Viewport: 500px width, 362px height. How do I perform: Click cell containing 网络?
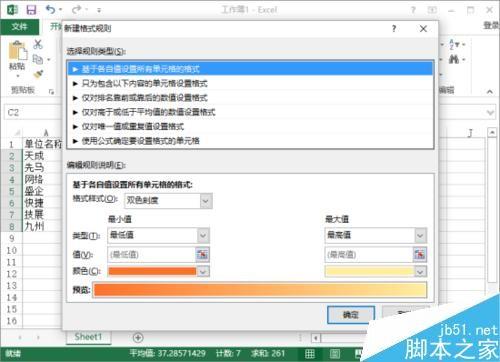(x=42, y=179)
